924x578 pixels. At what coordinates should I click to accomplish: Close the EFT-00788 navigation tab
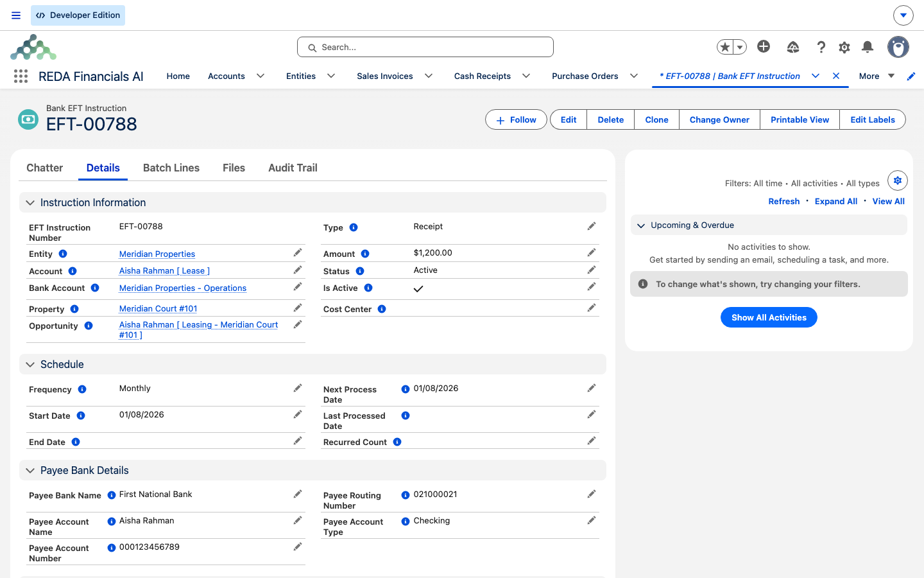pos(836,76)
